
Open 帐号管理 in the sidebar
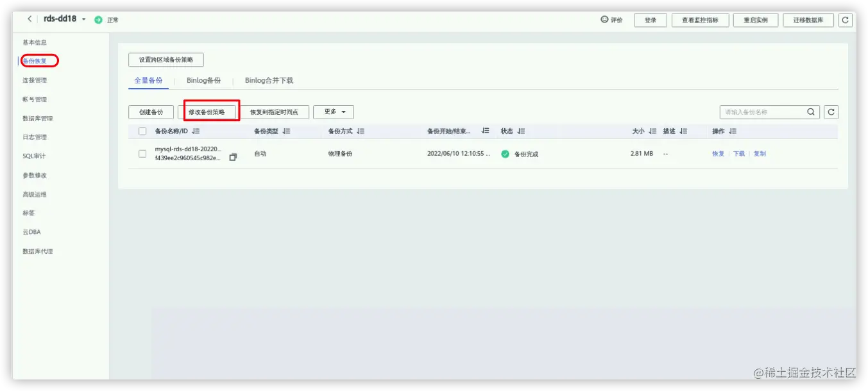click(x=35, y=99)
